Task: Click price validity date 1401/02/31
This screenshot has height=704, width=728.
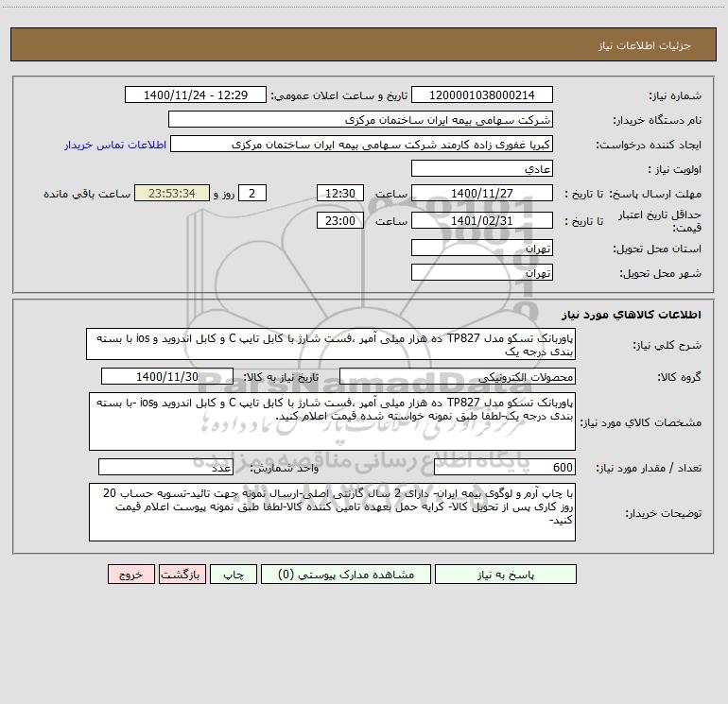Action: 482,220
